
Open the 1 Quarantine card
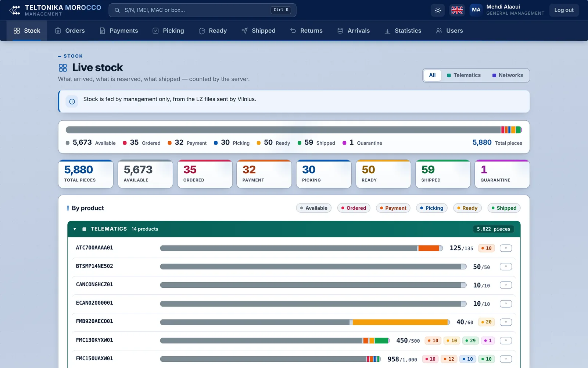(x=502, y=174)
